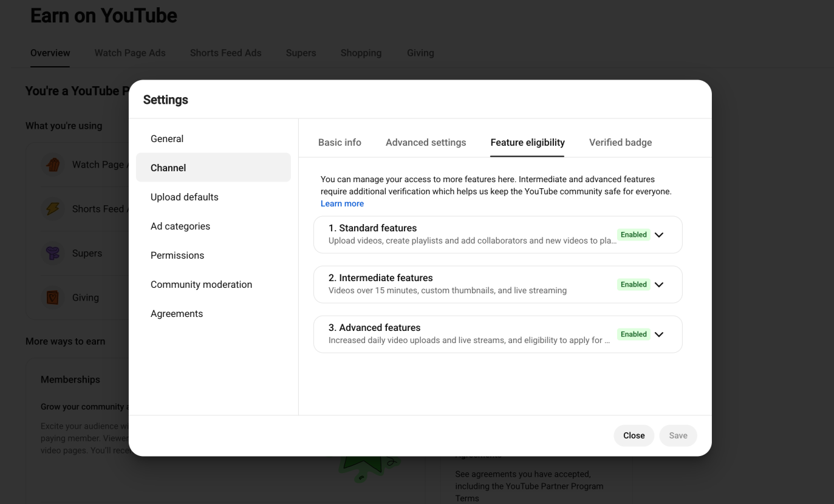This screenshot has width=834, height=504.
Task: Open the Giving tab in background page
Action: click(x=420, y=53)
